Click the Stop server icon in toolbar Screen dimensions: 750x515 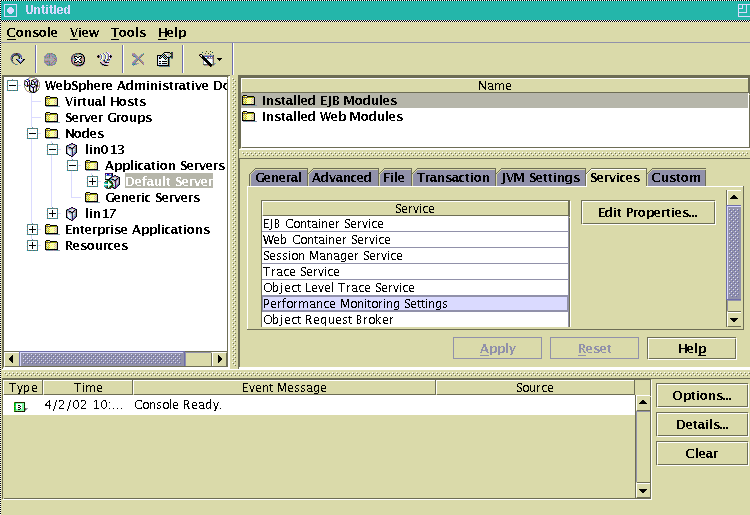pos(78,59)
